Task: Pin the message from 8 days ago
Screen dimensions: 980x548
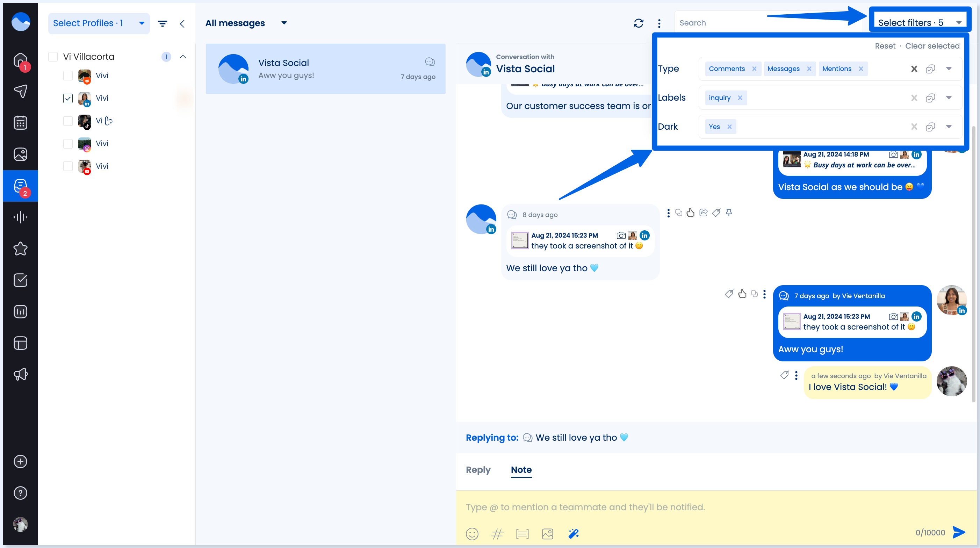Action: point(729,212)
